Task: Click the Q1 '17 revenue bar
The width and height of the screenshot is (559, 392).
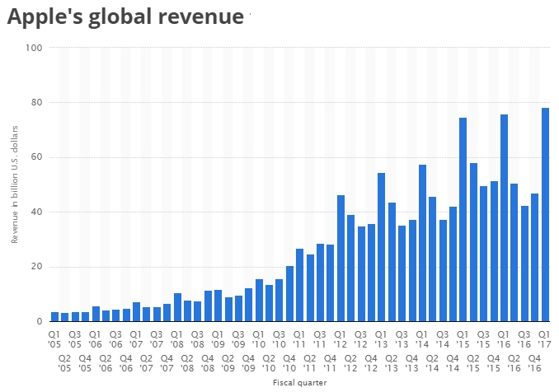Action: pos(545,215)
